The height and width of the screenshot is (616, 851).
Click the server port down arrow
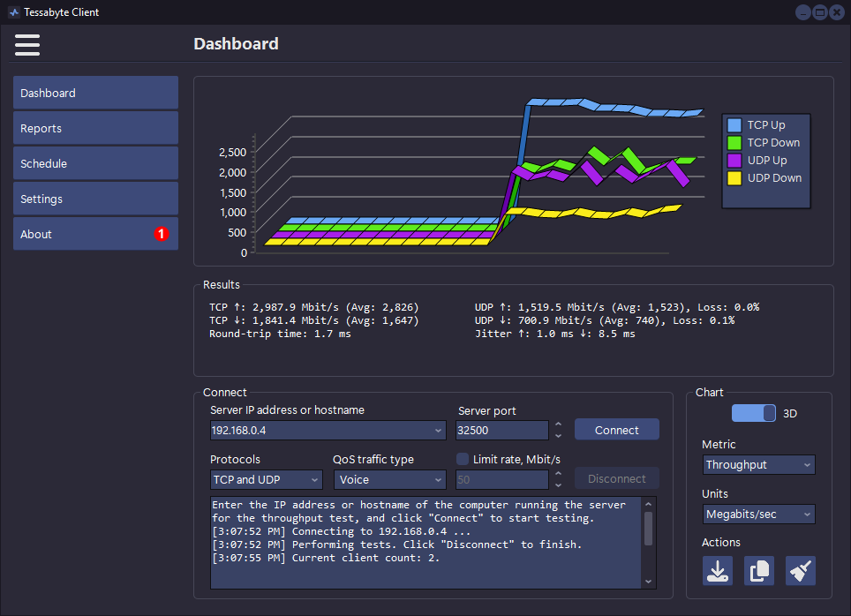point(558,435)
